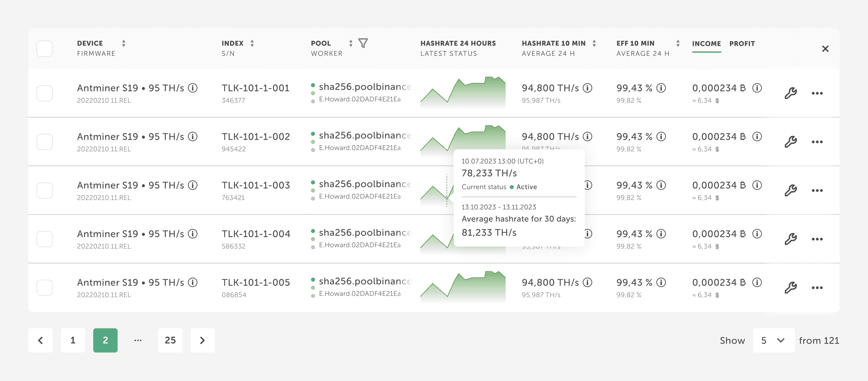Go to next page with right arrow

pyautogui.click(x=203, y=340)
